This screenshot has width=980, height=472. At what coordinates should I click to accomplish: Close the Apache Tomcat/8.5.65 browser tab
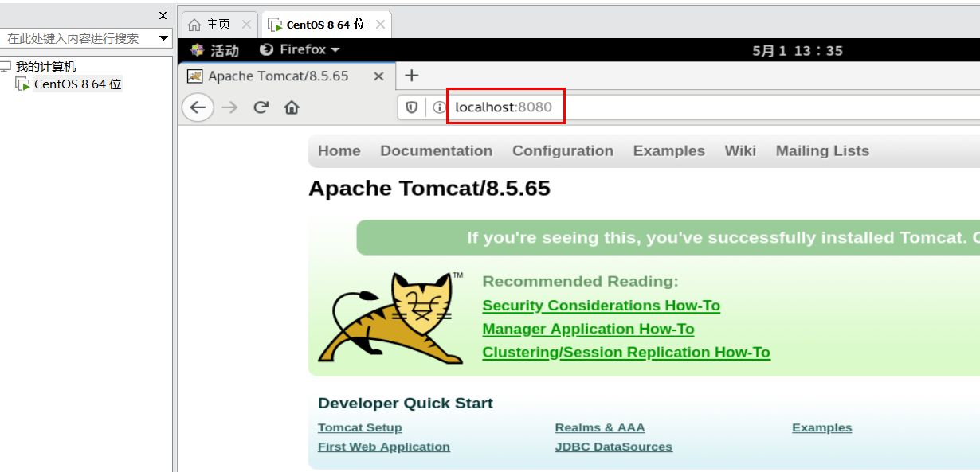(379, 76)
